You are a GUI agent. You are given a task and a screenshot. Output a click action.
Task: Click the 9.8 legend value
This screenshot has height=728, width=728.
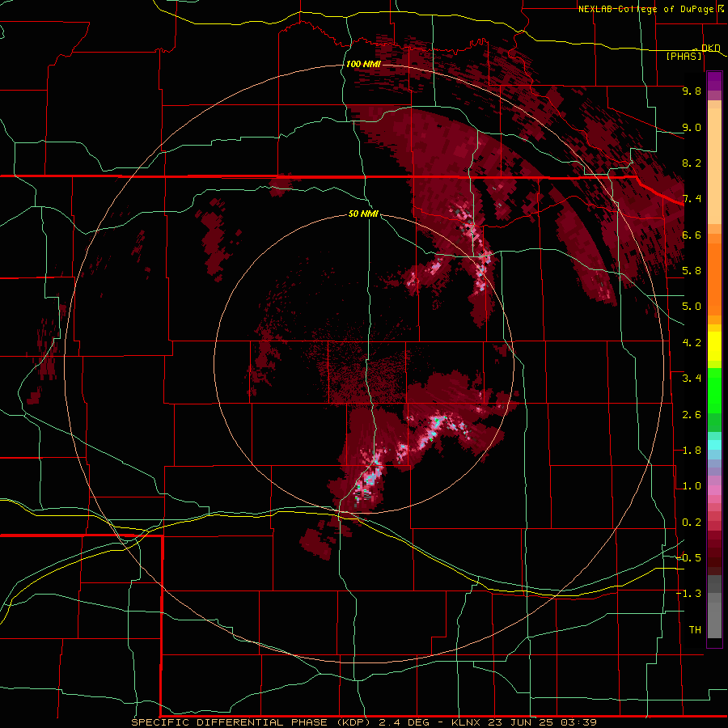[692, 91]
